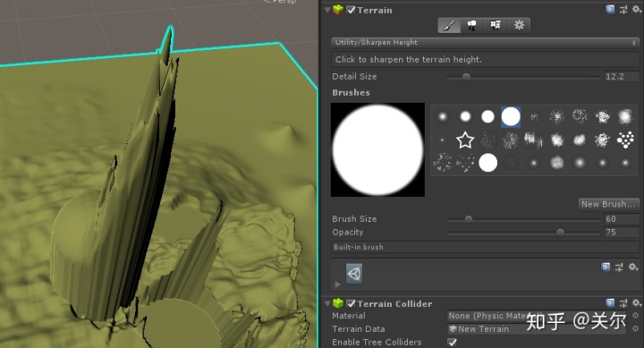Screen dimensions: 644x348
Task: Open Terrain Collider gear menu
Action: tap(636, 303)
